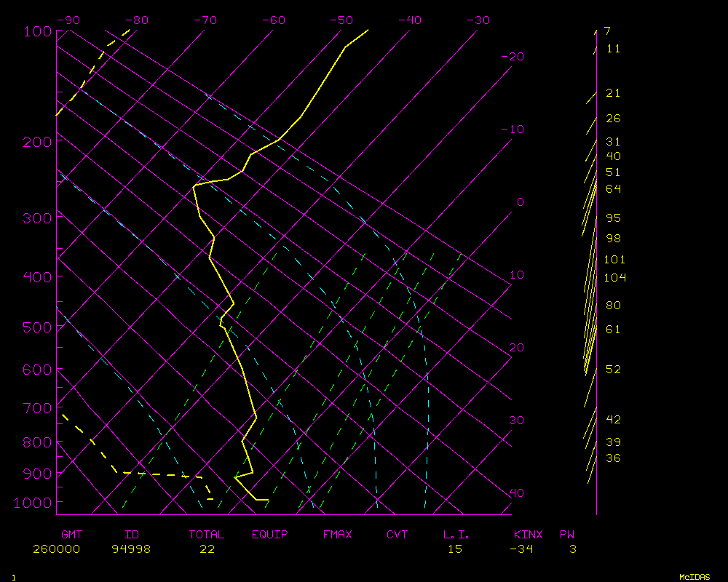Click the PW header label

click(x=567, y=535)
